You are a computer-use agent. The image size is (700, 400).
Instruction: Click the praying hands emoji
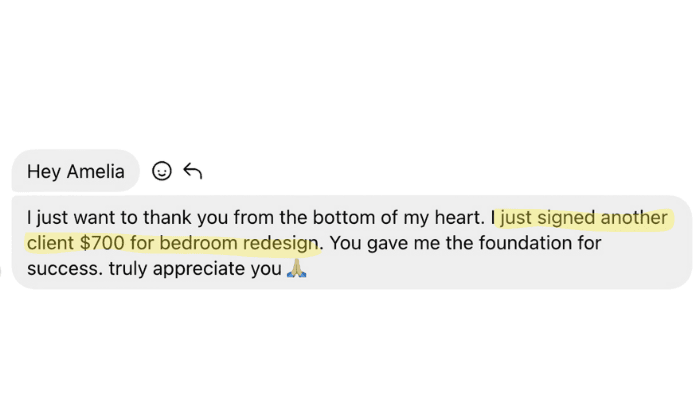point(295,269)
